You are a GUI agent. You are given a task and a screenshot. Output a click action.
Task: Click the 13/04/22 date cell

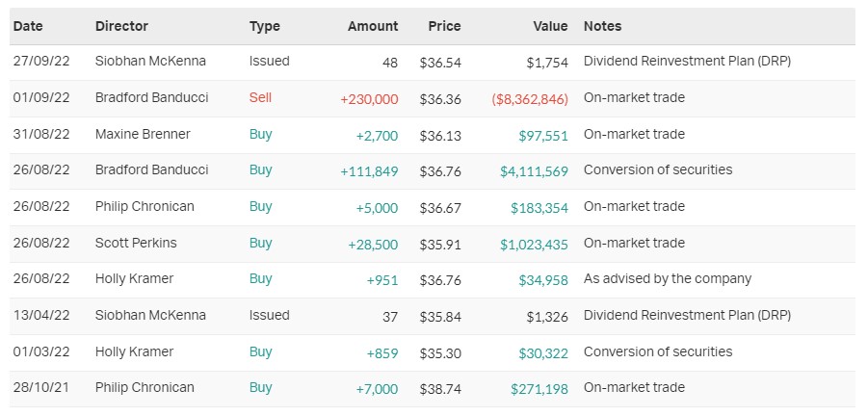pos(42,316)
